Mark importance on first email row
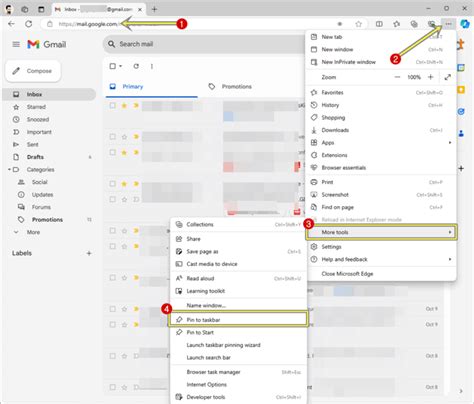Screen dimensions: 474x404 tap(136, 106)
